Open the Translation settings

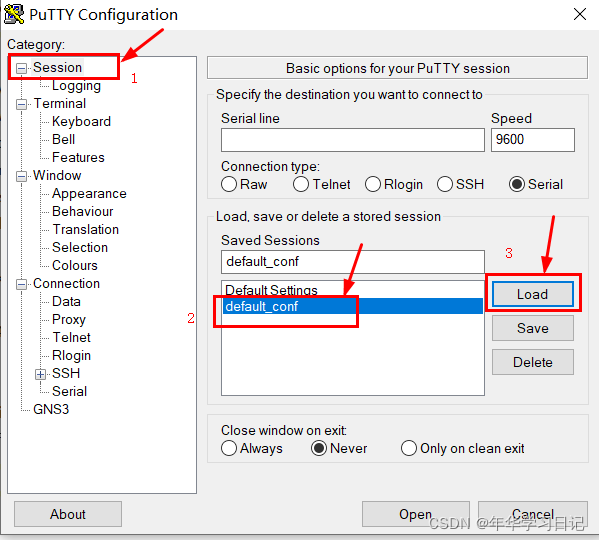click(86, 229)
